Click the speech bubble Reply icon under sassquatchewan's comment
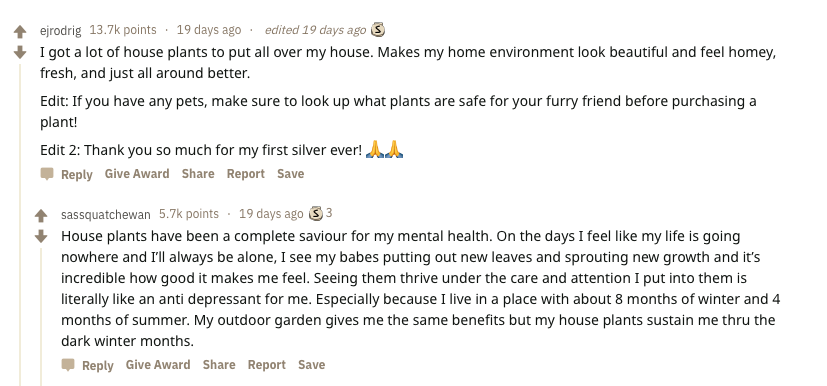The width and height of the screenshot is (827, 386). [68, 365]
